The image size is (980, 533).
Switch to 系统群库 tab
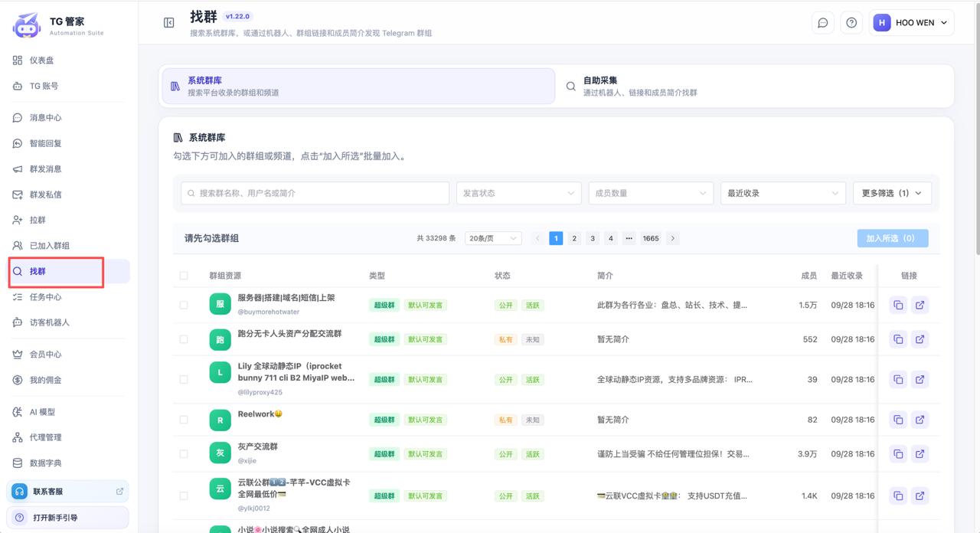point(358,86)
